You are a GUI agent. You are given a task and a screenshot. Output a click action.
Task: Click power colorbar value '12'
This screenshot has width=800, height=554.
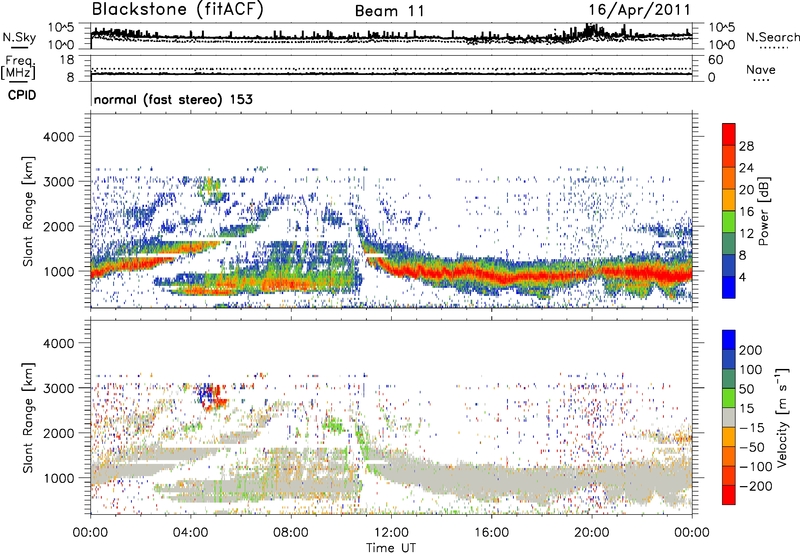[x=746, y=234]
